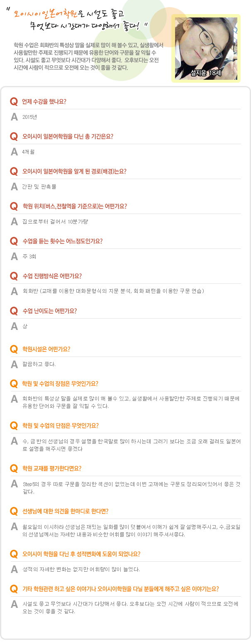Click the A icon next to "4개월"

click(x=14, y=152)
